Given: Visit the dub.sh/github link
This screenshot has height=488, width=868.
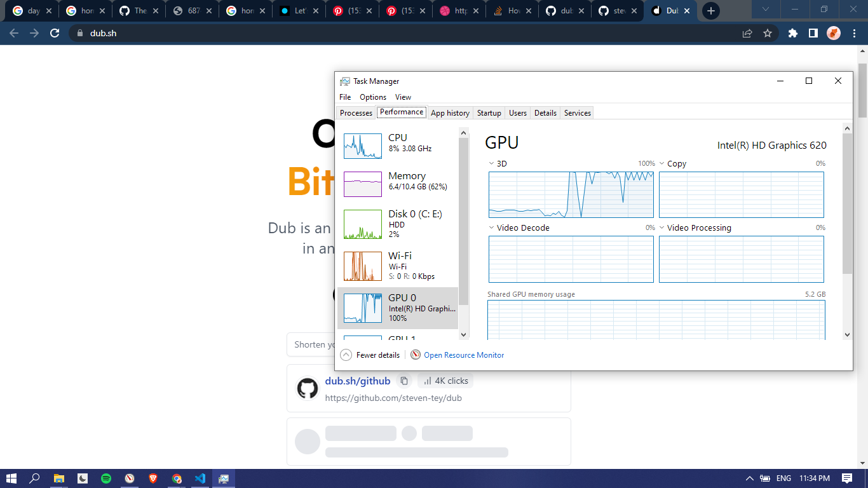Looking at the screenshot, I should point(357,380).
